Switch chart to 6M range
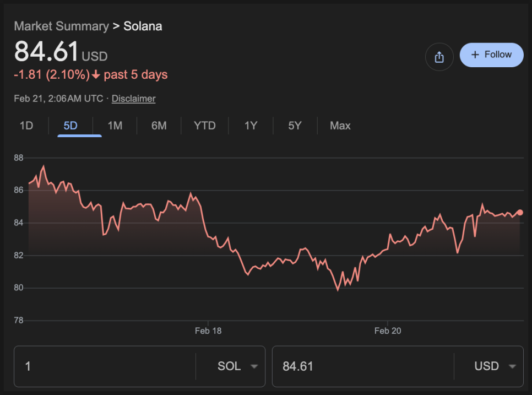Image resolution: width=532 pixels, height=395 pixels. pyautogui.click(x=159, y=126)
